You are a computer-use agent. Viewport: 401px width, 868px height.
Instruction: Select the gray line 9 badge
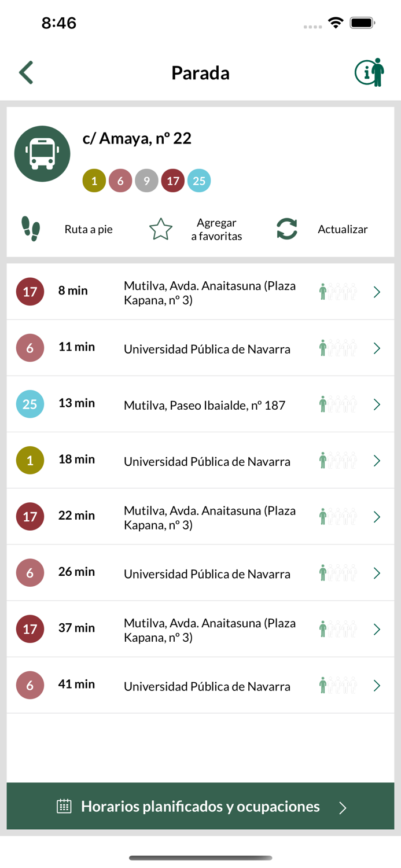(146, 181)
